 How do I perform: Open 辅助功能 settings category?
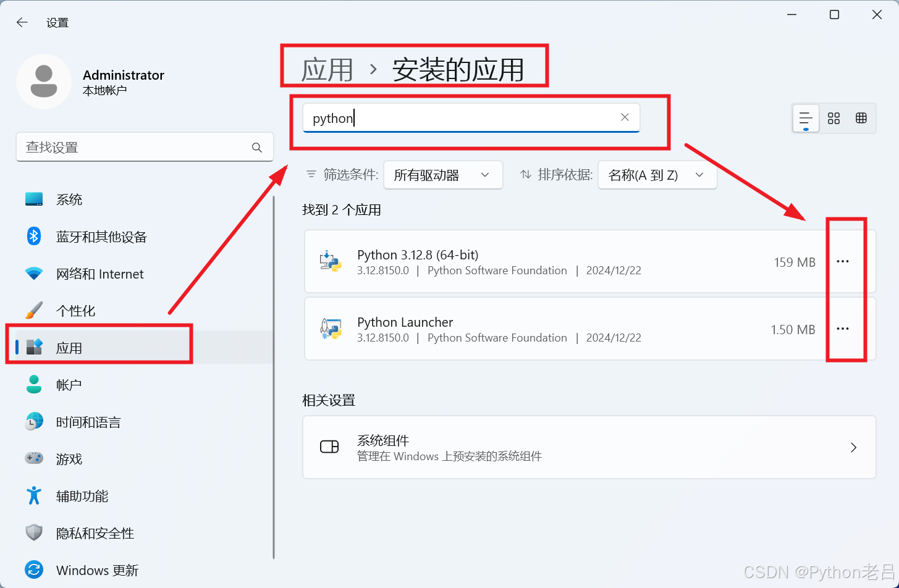[x=145, y=496]
